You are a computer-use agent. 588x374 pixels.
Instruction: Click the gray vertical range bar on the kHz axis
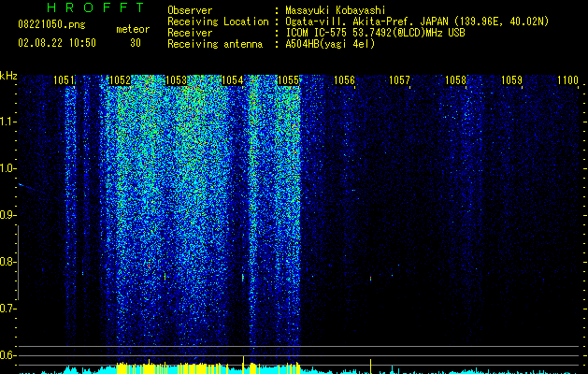click(18, 263)
